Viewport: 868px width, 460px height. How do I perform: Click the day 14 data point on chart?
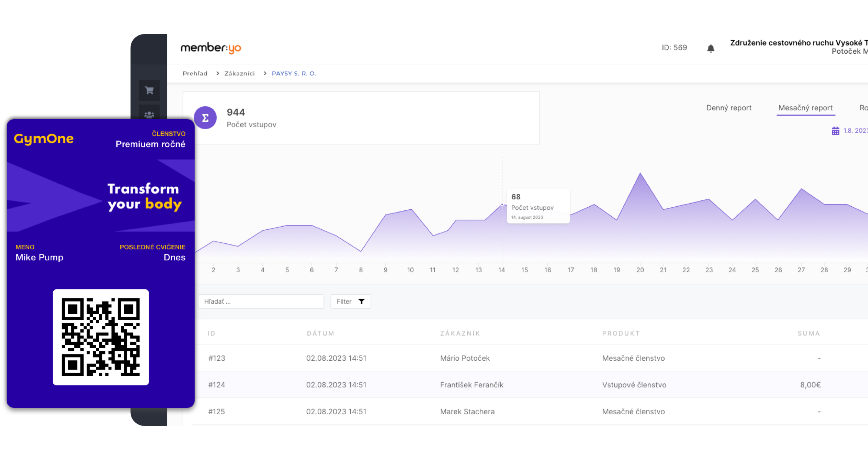502,204
